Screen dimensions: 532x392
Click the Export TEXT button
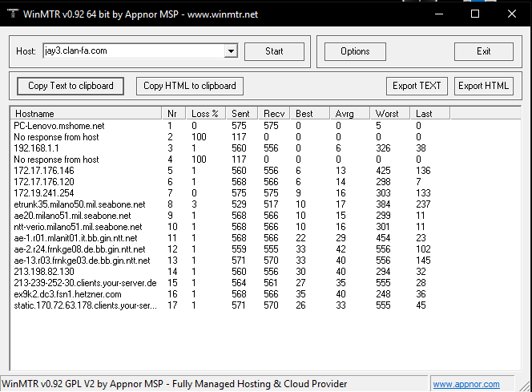pos(417,87)
